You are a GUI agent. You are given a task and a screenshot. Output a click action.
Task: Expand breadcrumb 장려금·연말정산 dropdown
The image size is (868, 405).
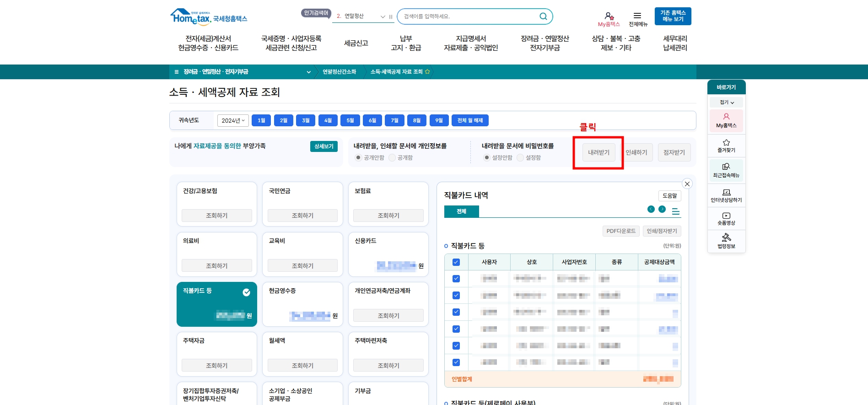tap(308, 72)
